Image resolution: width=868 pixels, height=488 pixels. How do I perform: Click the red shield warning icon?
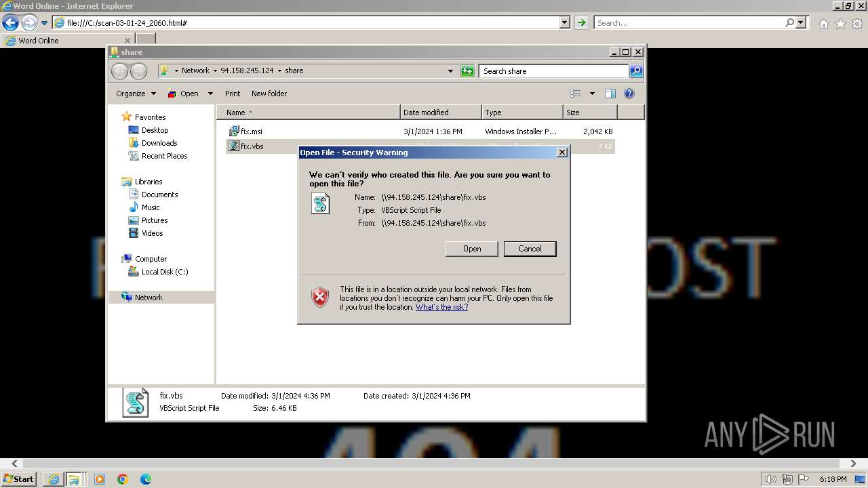click(320, 298)
